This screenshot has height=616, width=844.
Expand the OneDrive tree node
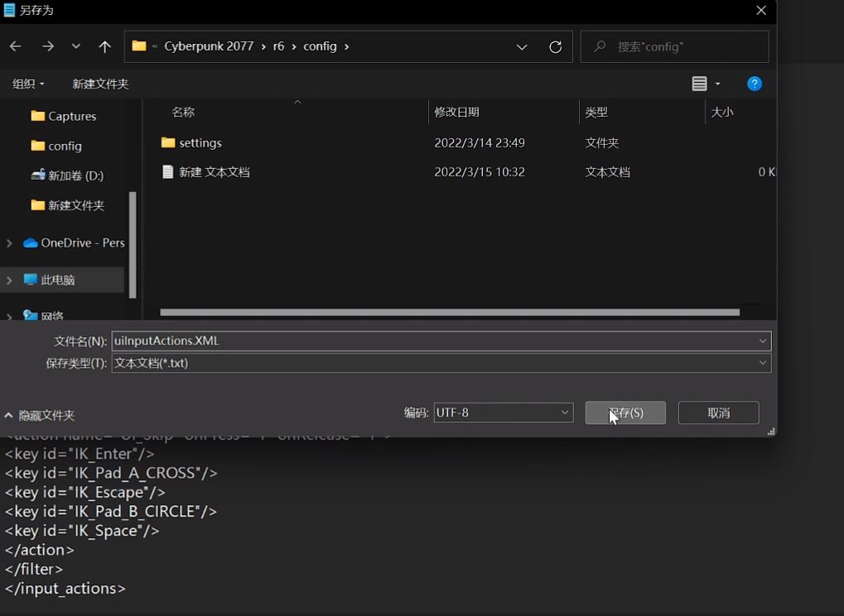[9, 243]
